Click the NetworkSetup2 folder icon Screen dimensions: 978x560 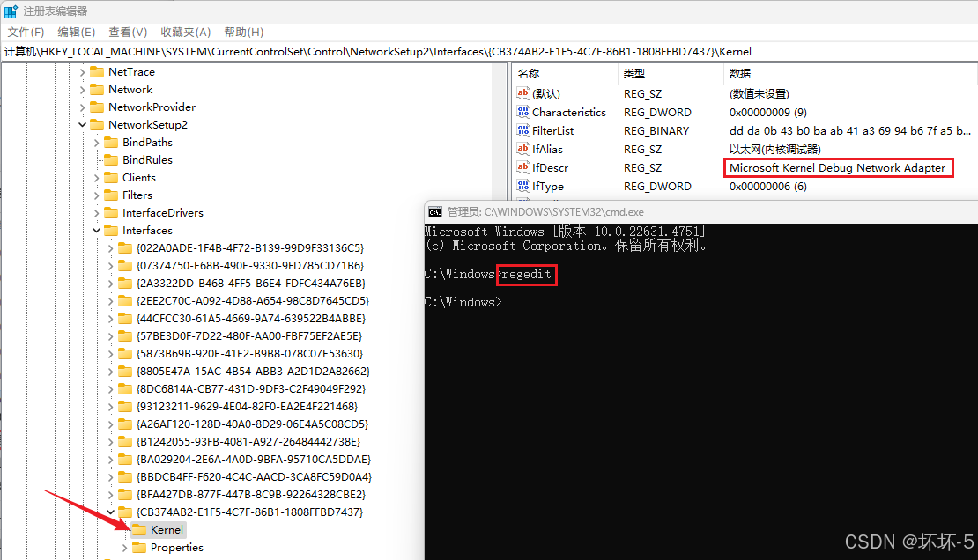pos(97,125)
